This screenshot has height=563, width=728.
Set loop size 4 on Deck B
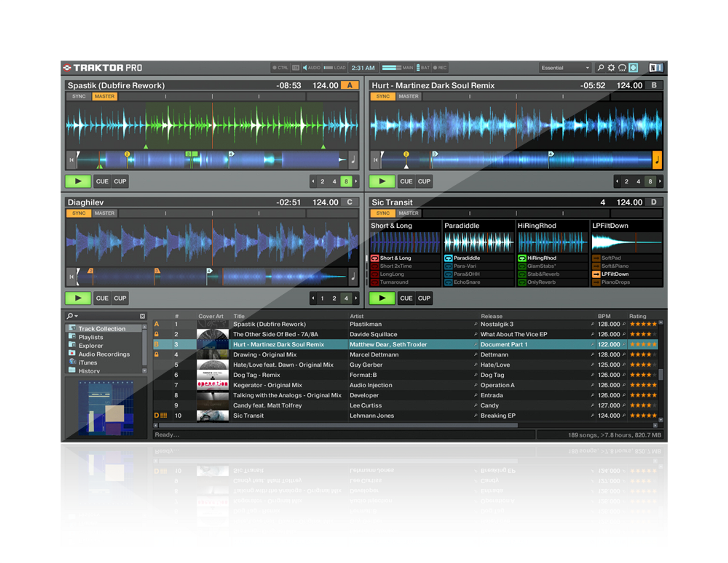pos(638,181)
